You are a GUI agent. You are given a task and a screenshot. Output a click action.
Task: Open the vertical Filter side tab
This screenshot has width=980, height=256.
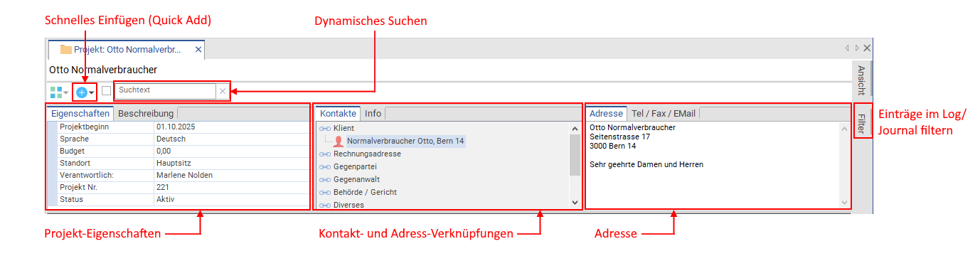pyautogui.click(x=861, y=124)
